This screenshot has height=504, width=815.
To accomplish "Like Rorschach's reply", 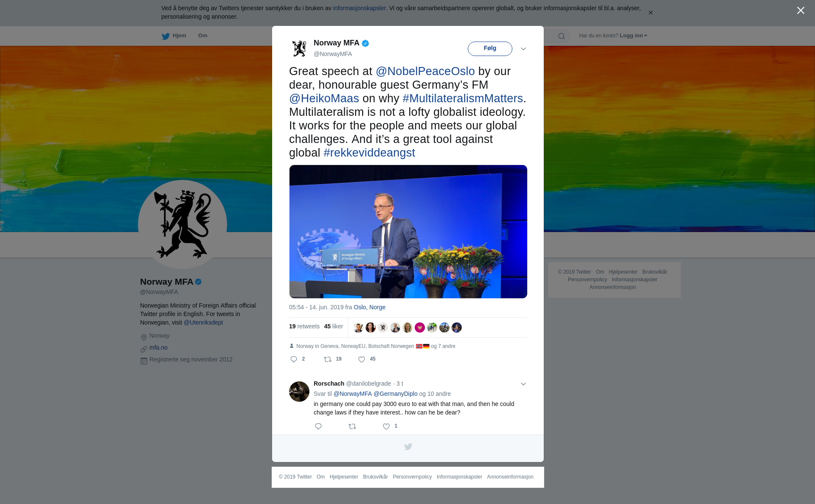I will coord(386,426).
